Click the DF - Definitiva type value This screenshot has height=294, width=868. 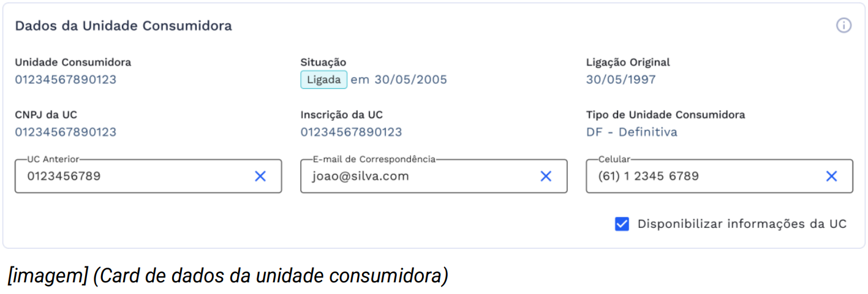coord(632,132)
